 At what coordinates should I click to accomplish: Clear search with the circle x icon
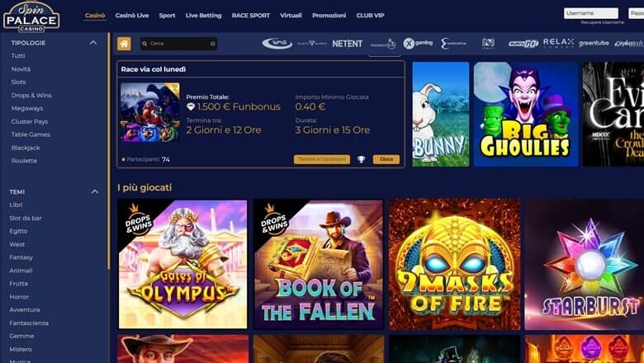[213, 44]
